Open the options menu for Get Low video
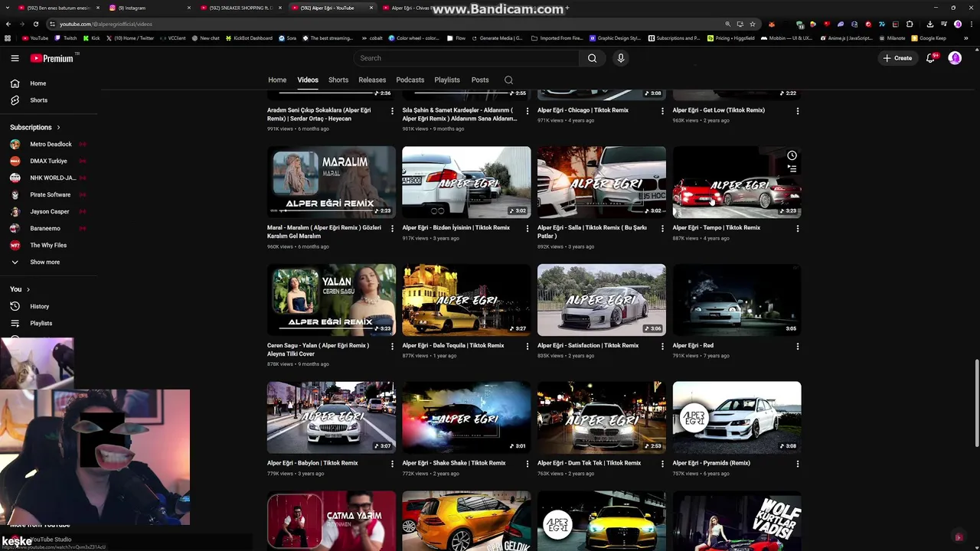This screenshot has height=551, width=980. tap(798, 111)
